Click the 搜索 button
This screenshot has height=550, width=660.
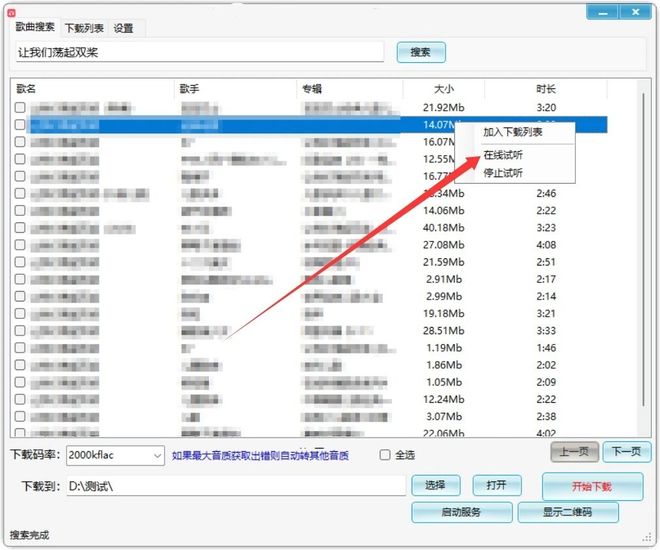421,52
